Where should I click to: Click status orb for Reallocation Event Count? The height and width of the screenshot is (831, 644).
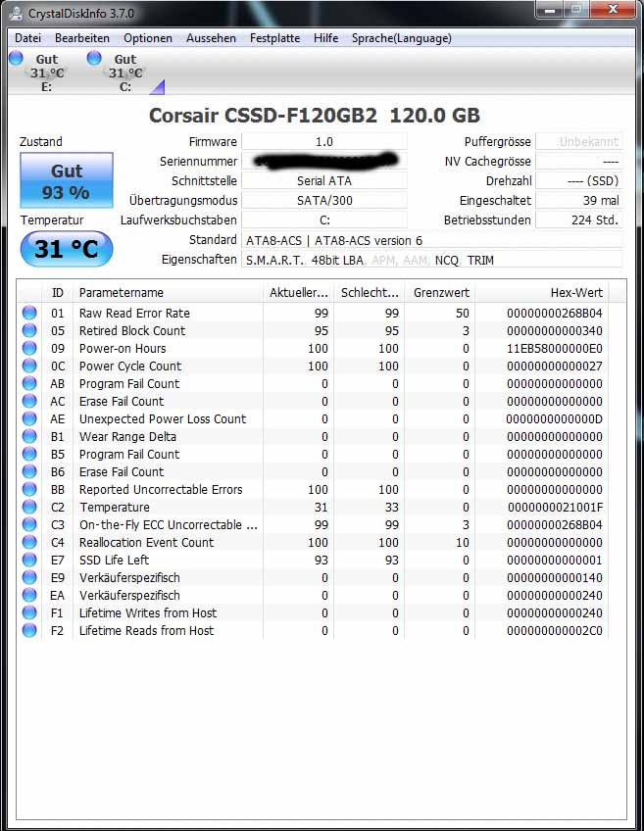(x=29, y=542)
